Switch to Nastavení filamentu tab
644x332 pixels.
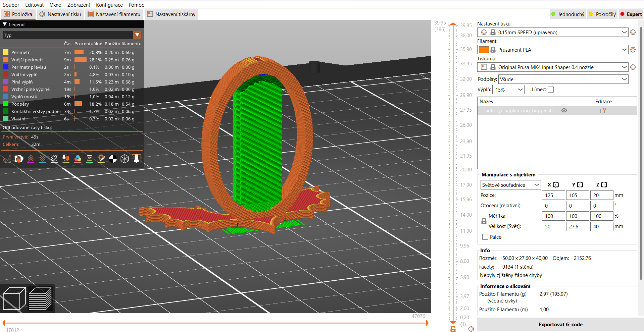[x=114, y=14]
